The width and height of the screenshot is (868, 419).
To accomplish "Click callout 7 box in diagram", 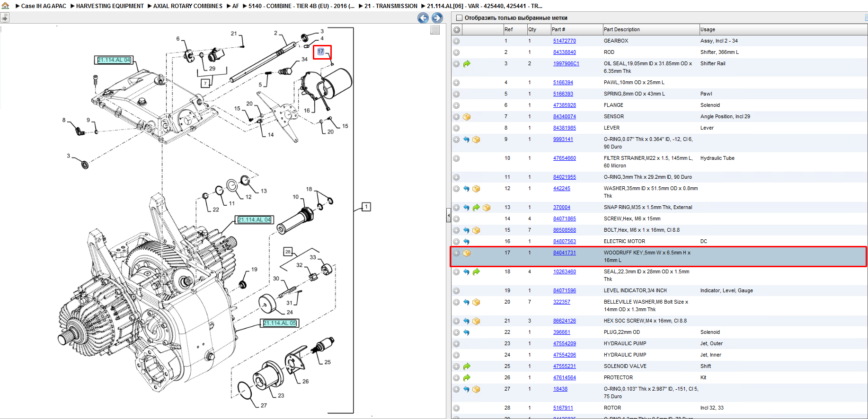I will pyautogui.click(x=205, y=83).
